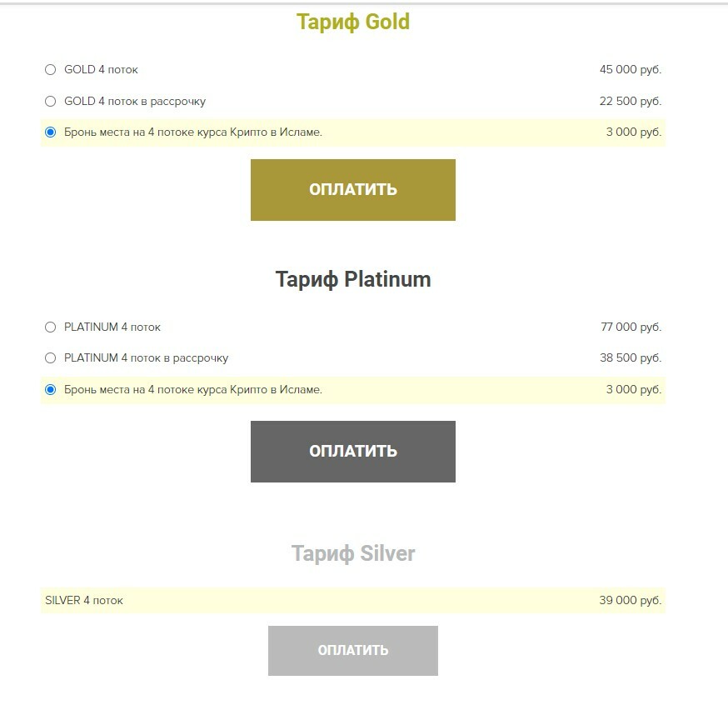This screenshot has width=728, height=725.
Task: Click the 22 500 руб. installment price
Action: click(x=630, y=102)
